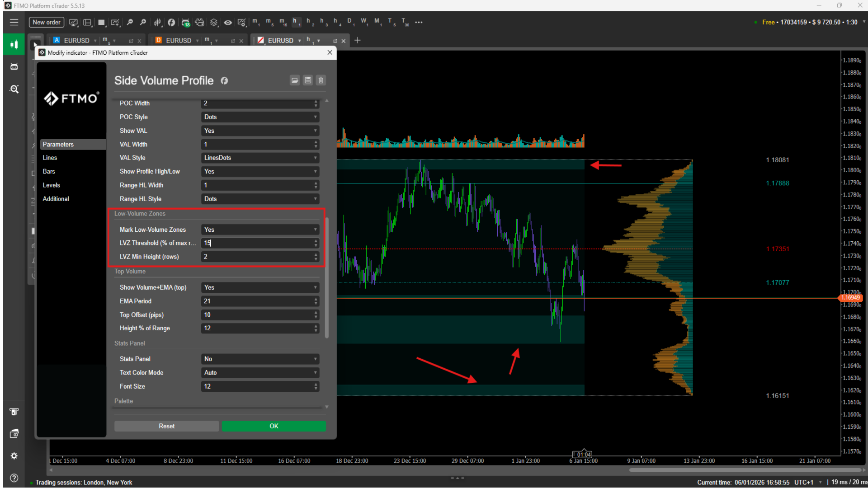The width and height of the screenshot is (868, 488).
Task: Open the hamburger main menu
Action: click(14, 22)
